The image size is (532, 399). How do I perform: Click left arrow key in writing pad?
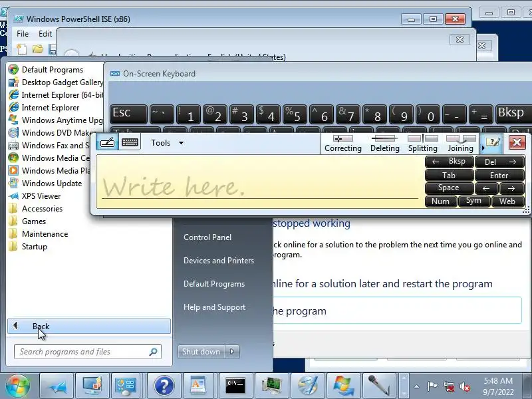[487, 188]
